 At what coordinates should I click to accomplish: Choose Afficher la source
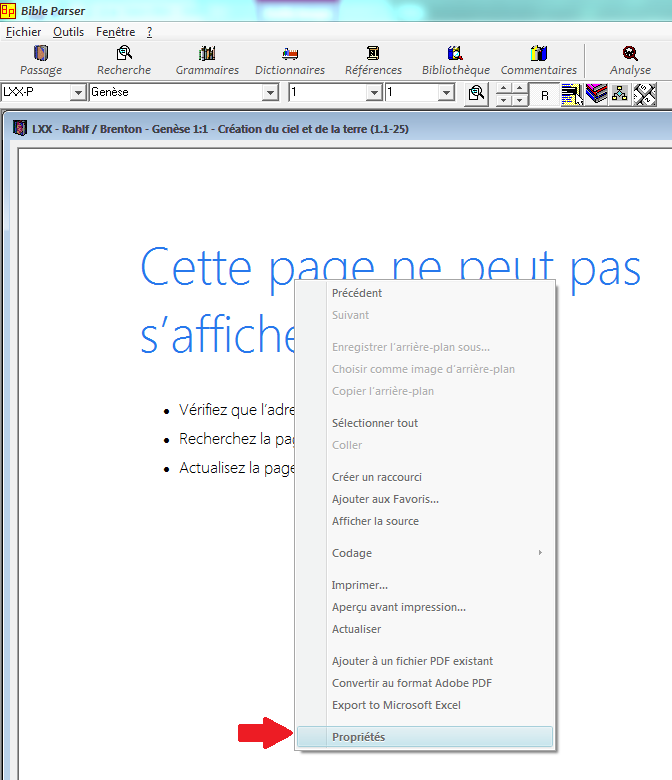(x=425, y=521)
